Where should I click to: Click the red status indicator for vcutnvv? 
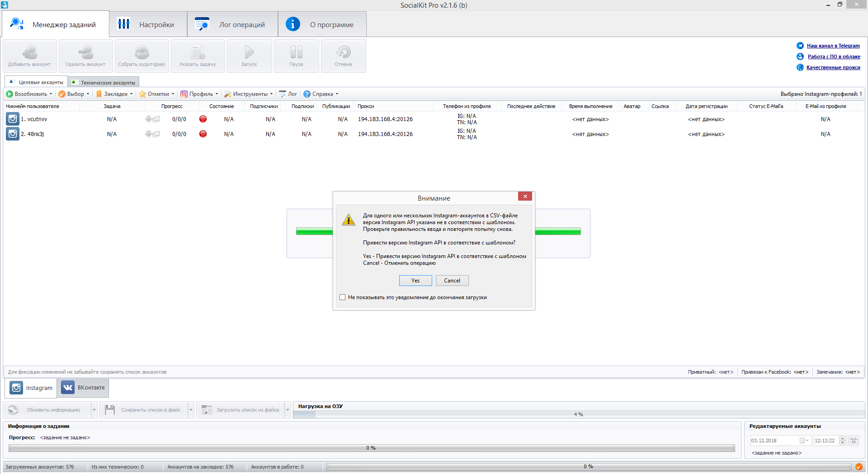coord(203,119)
